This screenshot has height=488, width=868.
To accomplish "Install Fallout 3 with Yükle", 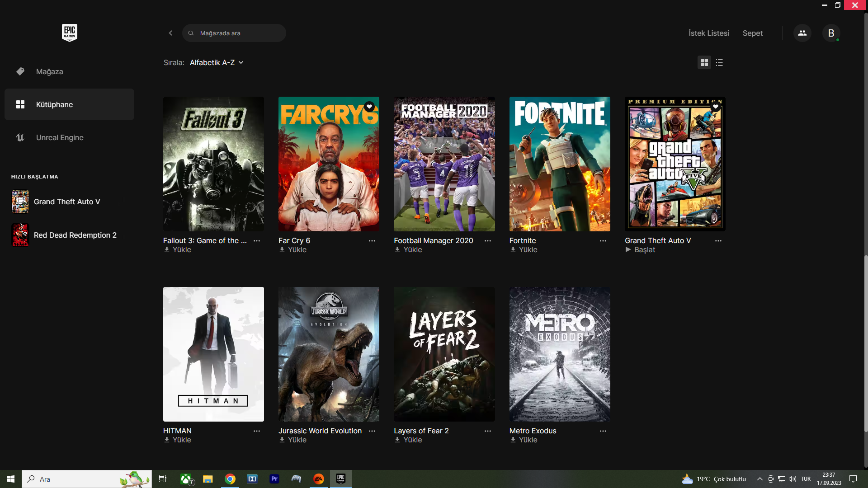I will point(178,250).
